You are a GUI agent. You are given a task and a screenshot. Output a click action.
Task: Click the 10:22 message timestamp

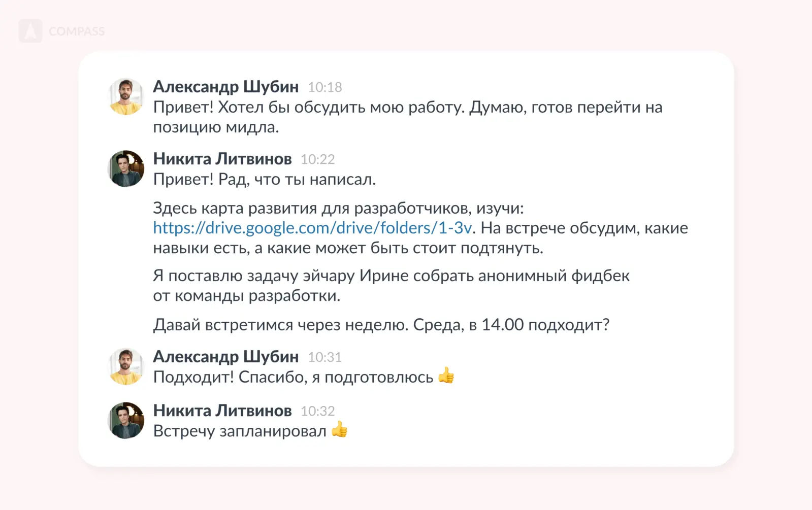tap(318, 159)
